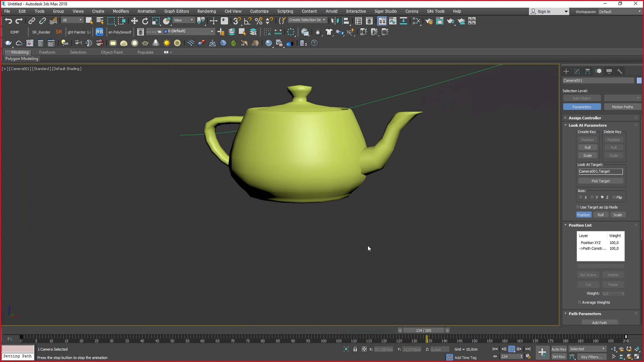Screen dimensions: 644x362
Task: Activate the Position track toggle button
Action: point(584,215)
